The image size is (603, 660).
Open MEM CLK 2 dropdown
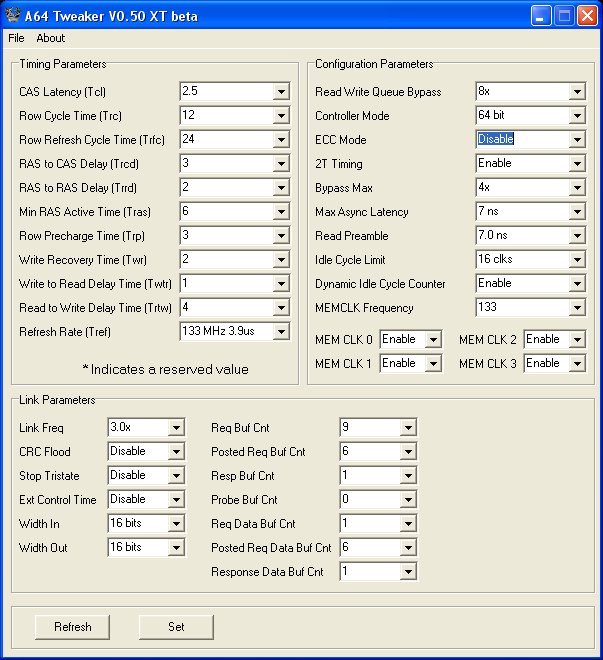[x=577, y=339]
